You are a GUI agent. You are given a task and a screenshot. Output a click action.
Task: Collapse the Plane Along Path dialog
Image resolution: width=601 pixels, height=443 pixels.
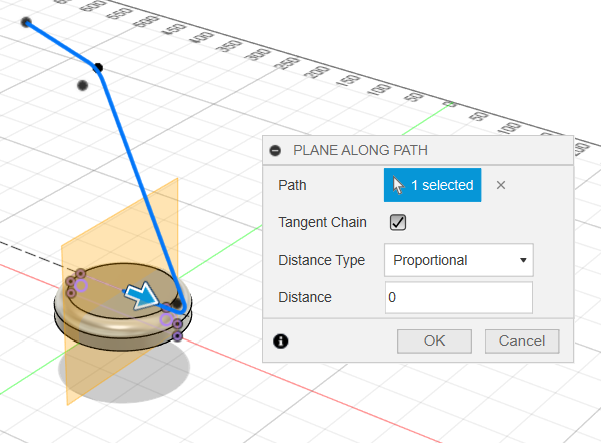(x=275, y=151)
